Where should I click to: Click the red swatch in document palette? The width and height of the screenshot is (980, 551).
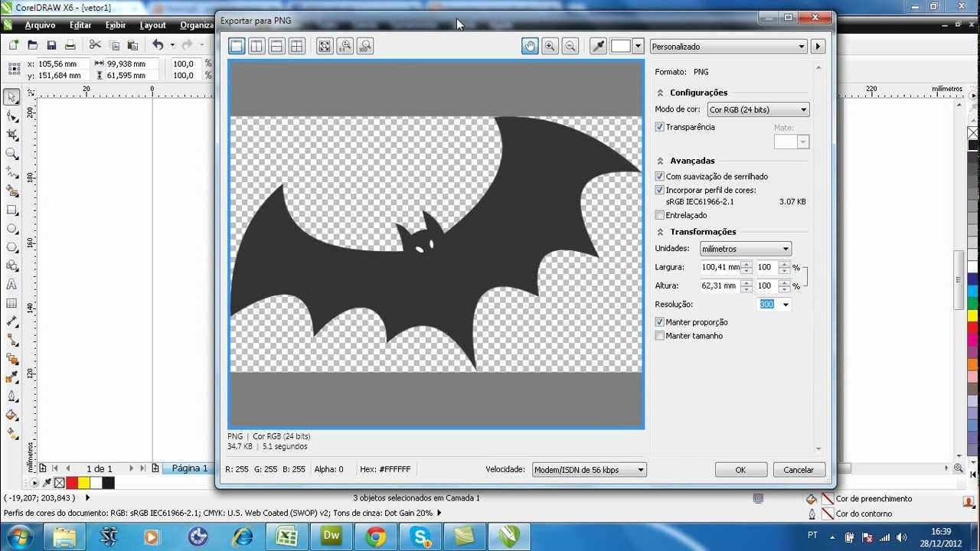(x=72, y=483)
